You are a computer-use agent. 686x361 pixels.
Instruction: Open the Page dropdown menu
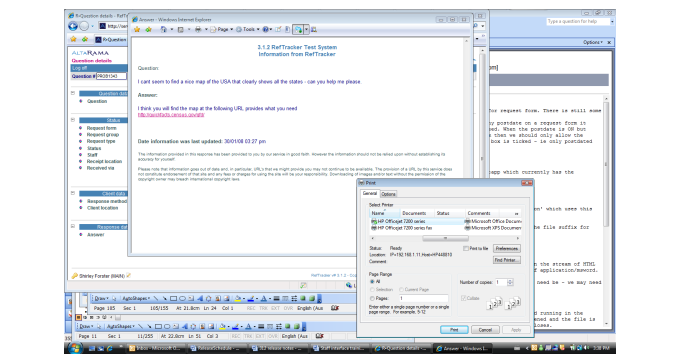pos(221,29)
